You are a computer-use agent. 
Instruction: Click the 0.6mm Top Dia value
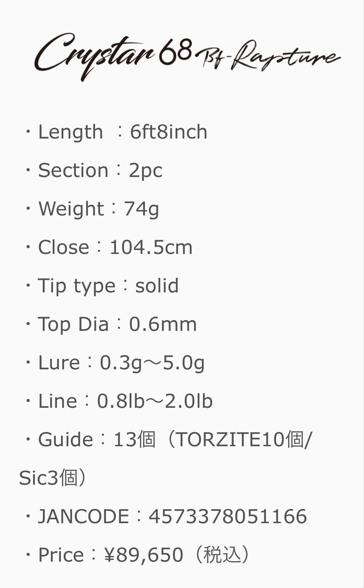coord(163,324)
